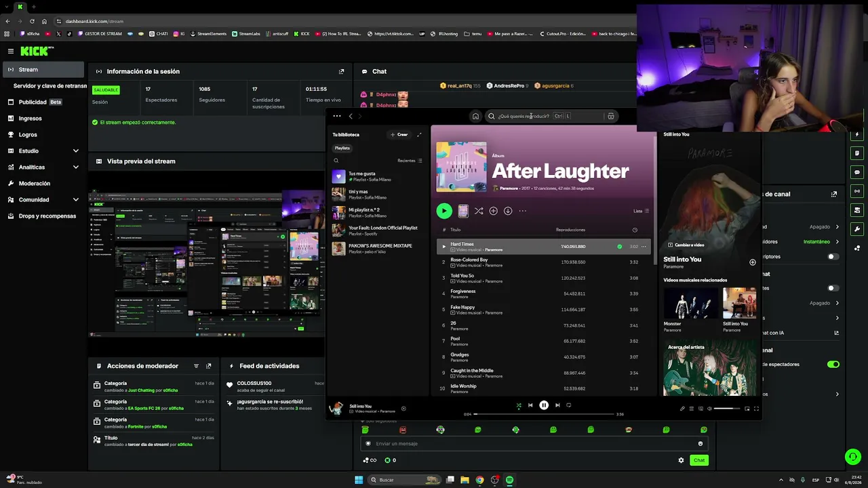The image size is (868, 488).
Task: Enable shuffle for the After Laughter album
Action: 479,211
